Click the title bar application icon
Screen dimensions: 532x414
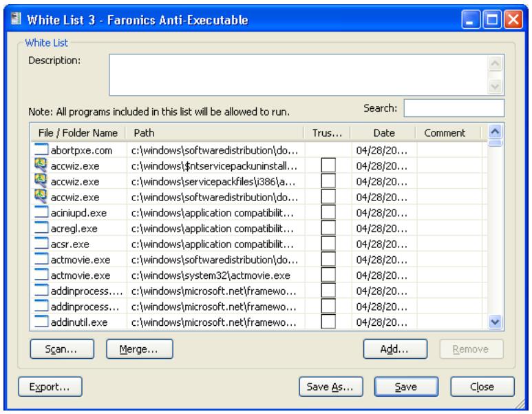coord(16,19)
